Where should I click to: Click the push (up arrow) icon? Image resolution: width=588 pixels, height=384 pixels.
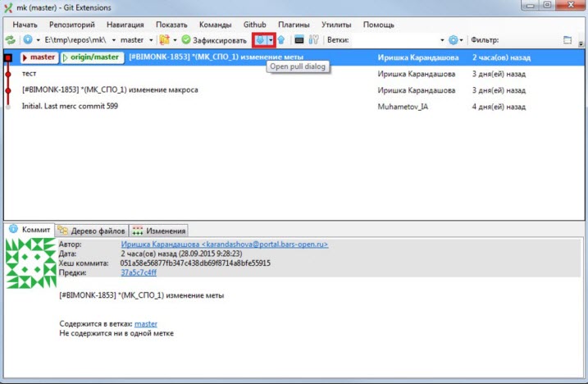pos(281,39)
